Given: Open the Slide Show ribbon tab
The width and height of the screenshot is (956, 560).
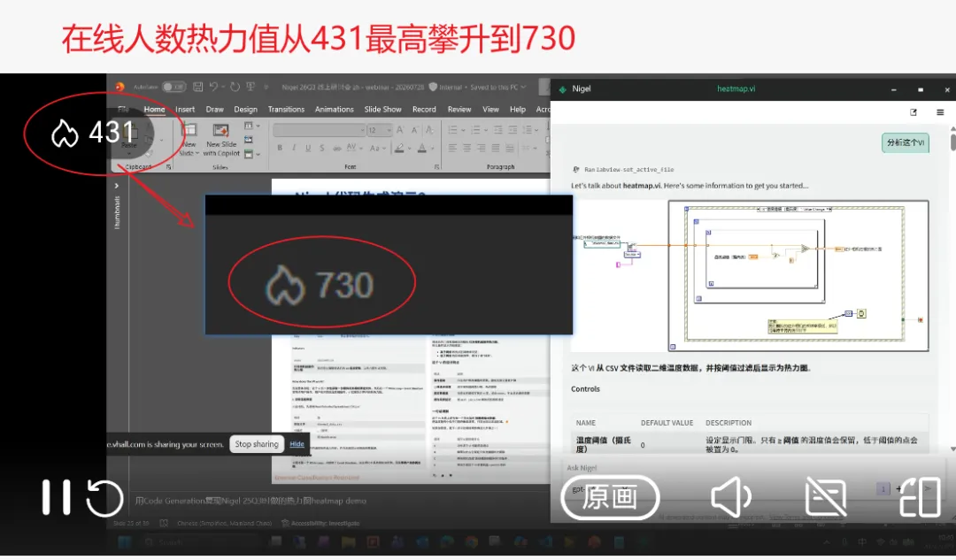Looking at the screenshot, I should click(x=383, y=110).
